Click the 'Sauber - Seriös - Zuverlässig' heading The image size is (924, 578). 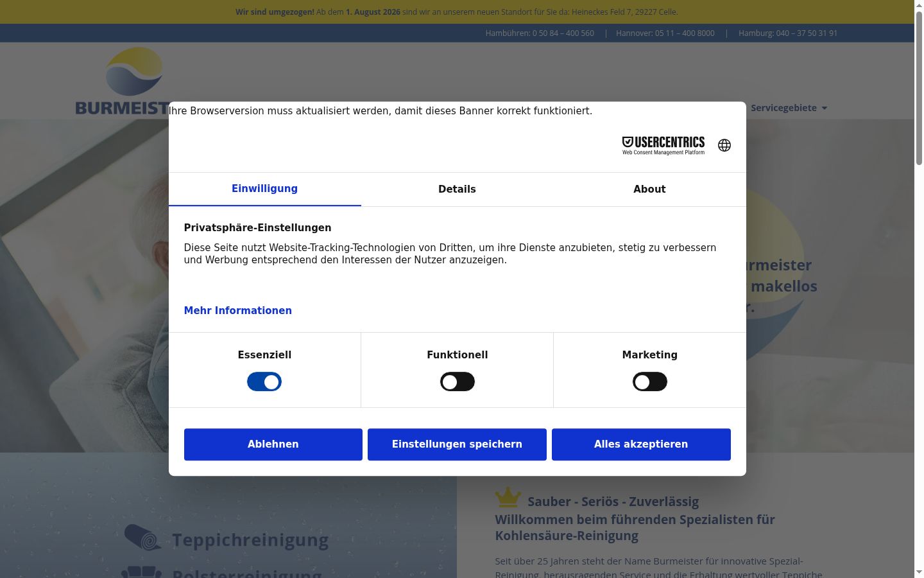613,502
